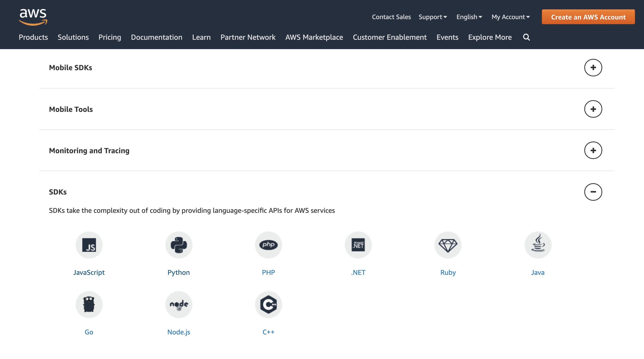Screen dimensions: 644x359
Task: Open the Support dropdown menu
Action: [x=433, y=17]
